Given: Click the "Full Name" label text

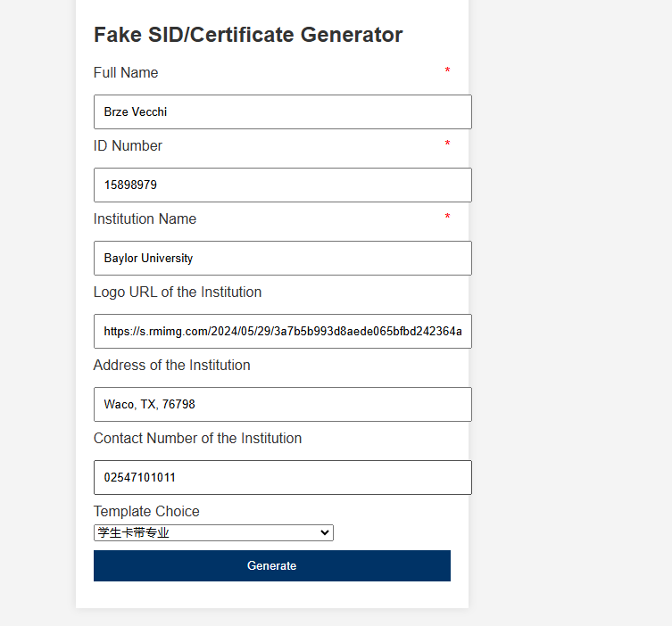Looking at the screenshot, I should pos(126,73).
